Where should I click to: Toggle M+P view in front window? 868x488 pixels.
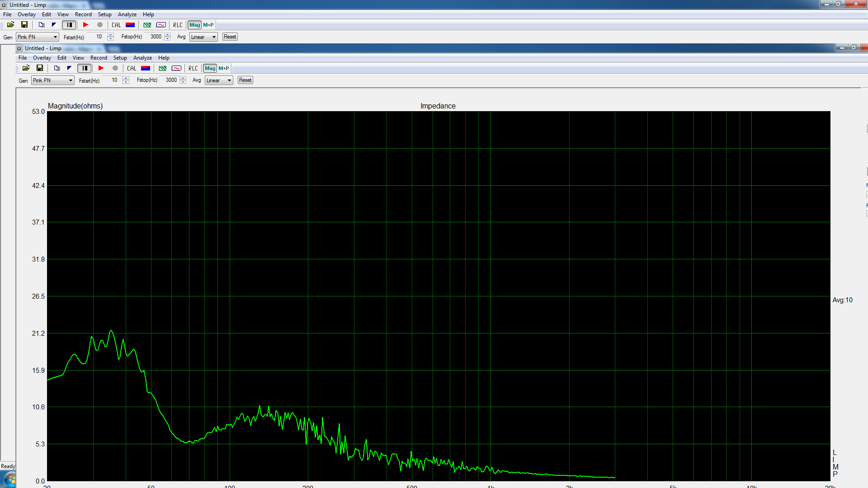click(x=224, y=68)
